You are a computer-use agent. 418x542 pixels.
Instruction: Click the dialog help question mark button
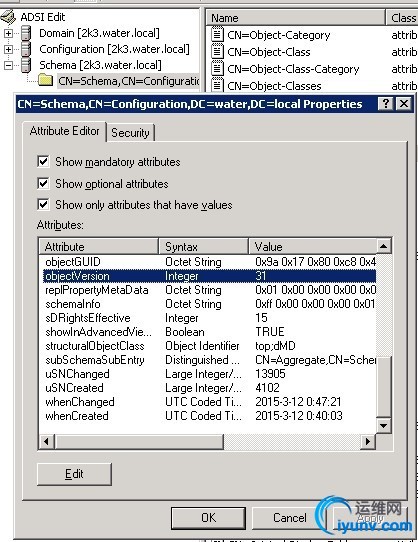386,104
